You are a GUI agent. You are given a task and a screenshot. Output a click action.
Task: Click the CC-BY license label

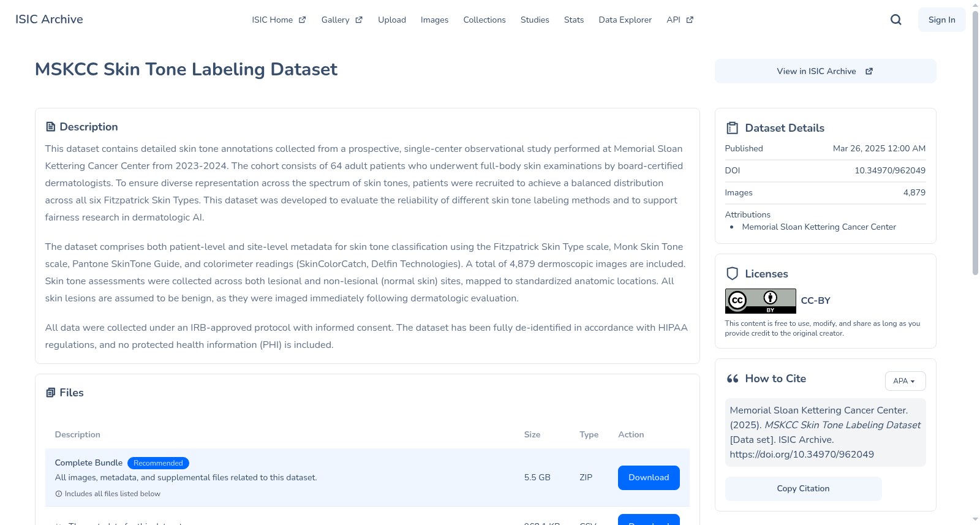(816, 301)
